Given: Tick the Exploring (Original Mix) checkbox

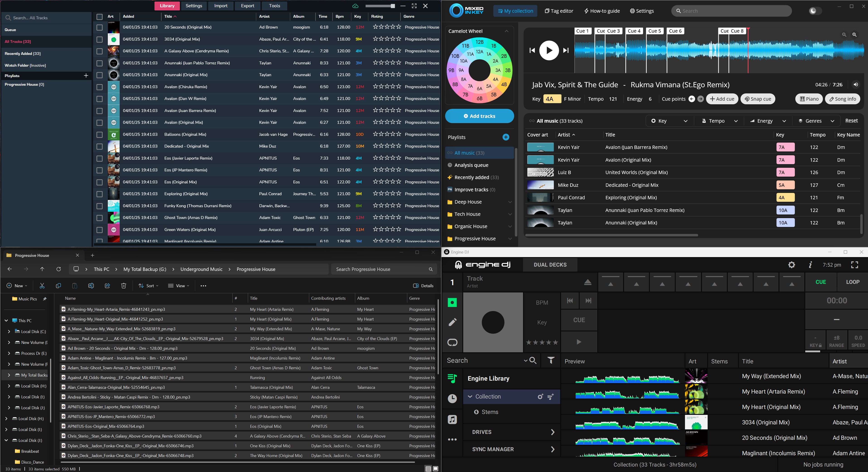Looking at the screenshot, I should [99, 194].
